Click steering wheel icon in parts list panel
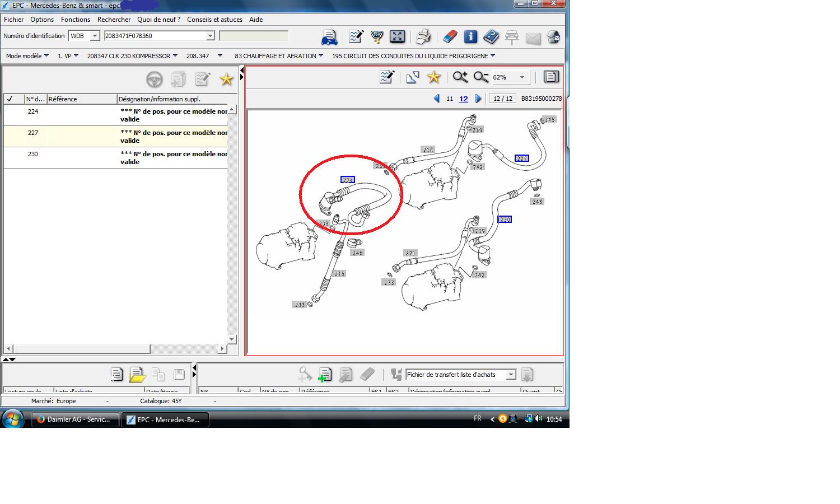The image size is (840, 504). coord(154,80)
